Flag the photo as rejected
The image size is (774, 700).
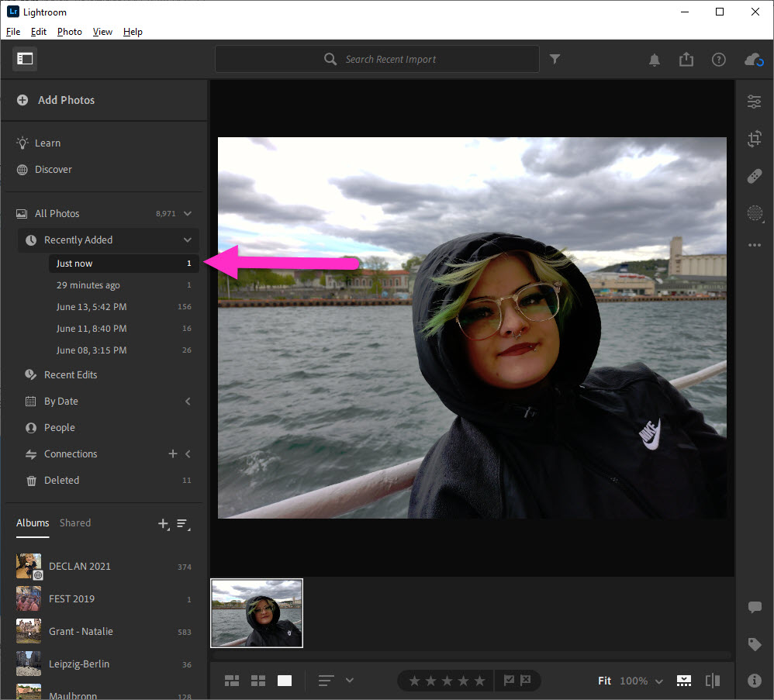point(526,681)
